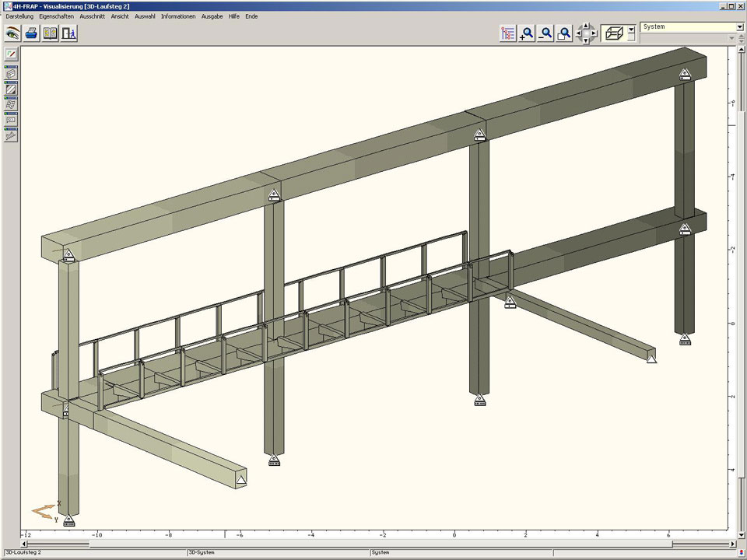Open the Ausgabe menu
Screen dimensions: 747x560
pos(212,16)
